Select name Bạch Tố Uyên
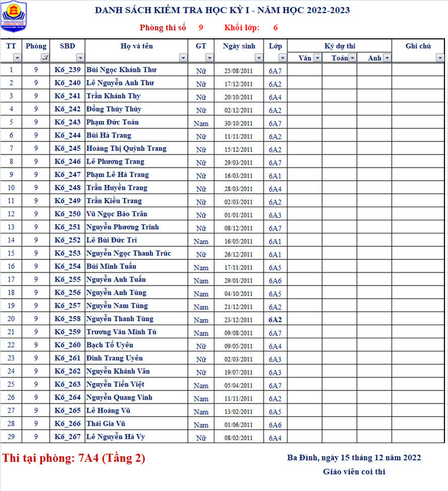The height and width of the screenshot is (491, 448). point(137,345)
